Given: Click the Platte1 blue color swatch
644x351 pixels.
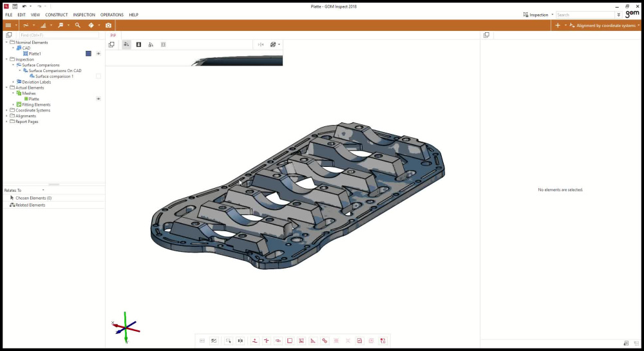Looking at the screenshot, I should click(x=88, y=53).
